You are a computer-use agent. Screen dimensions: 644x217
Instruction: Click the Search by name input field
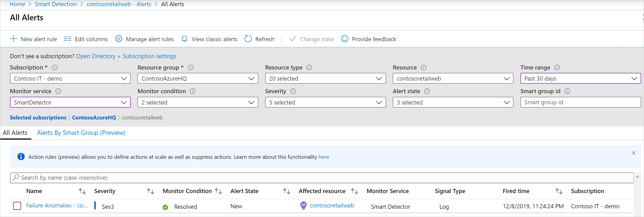tap(321, 178)
